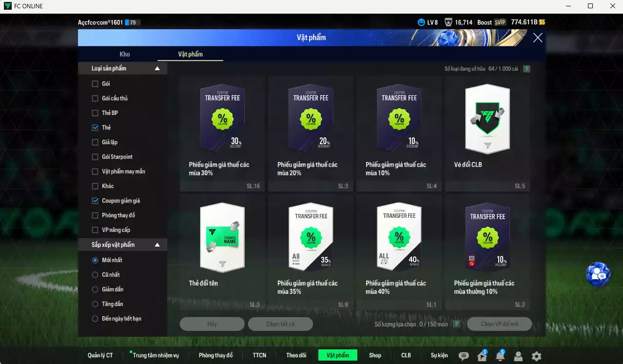Go to Shop in the bottom menu
The width and height of the screenshot is (623, 364).
[x=375, y=355]
